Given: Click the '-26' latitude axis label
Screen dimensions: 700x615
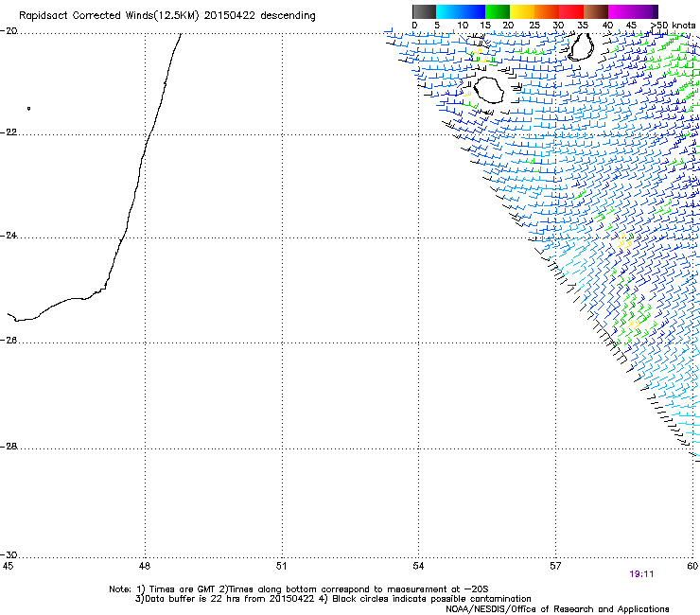Looking at the screenshot, I should tap(9, 341).
